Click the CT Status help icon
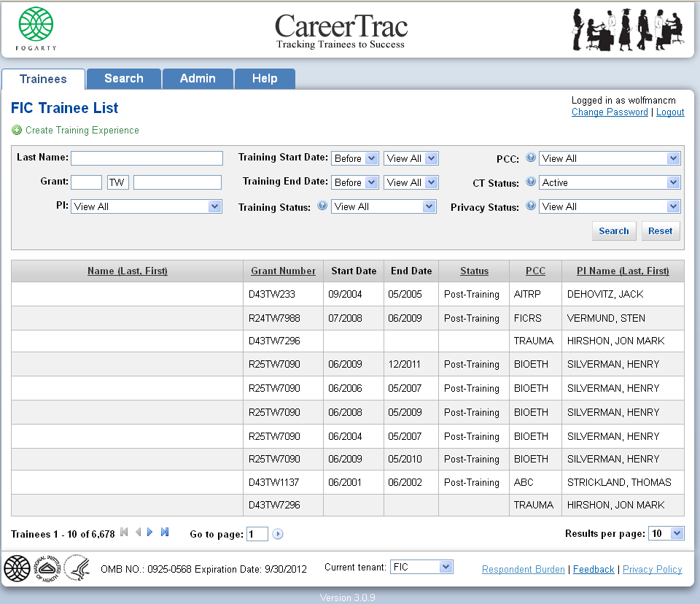 531,182
